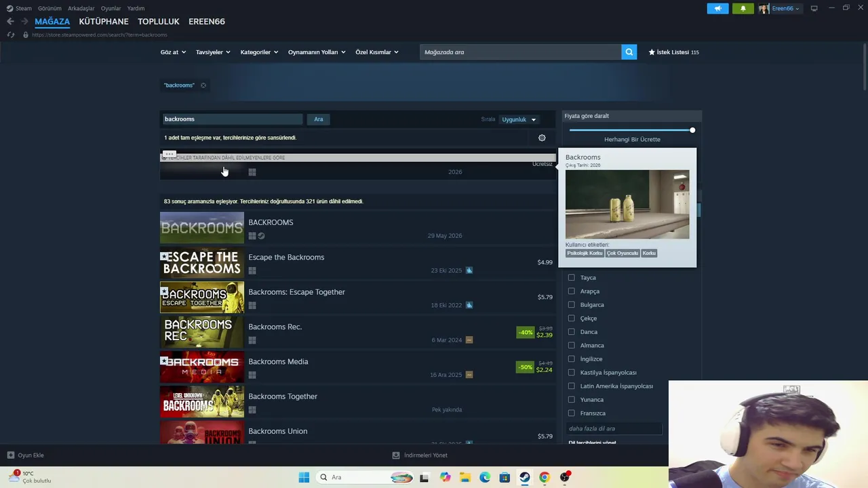Image resolution: width=868 pixels, height=488 pixels.
Task: Check the Danca language box
Action: coord(571,332)
